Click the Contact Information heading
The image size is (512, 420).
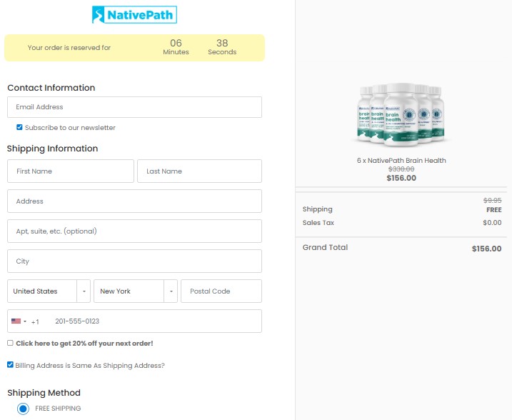pos(51,88)
